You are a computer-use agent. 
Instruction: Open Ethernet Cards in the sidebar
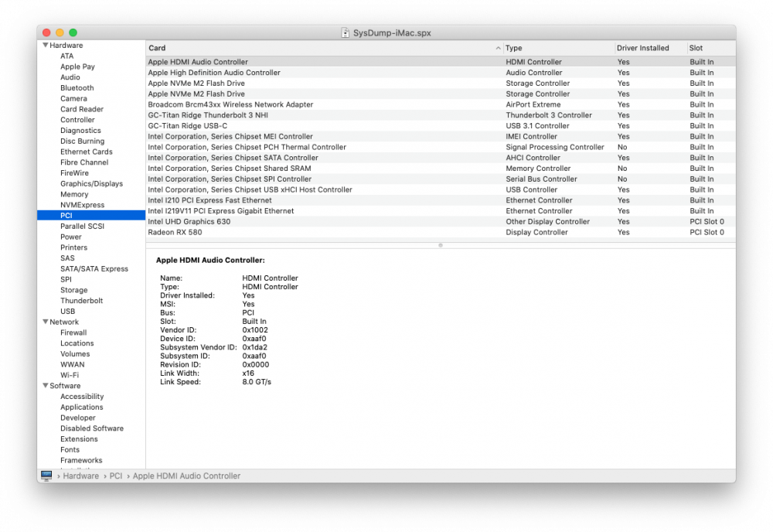[x=87, y=152]
